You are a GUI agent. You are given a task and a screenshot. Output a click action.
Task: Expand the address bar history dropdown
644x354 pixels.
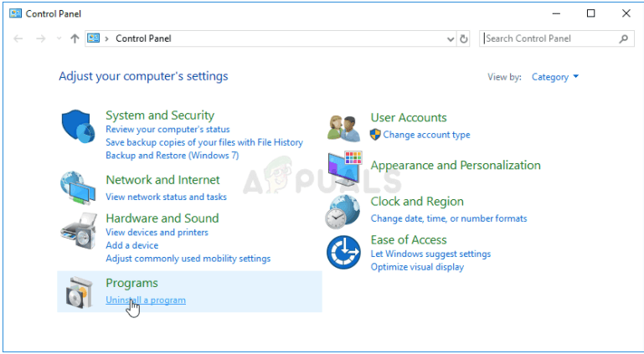point(451,39)
